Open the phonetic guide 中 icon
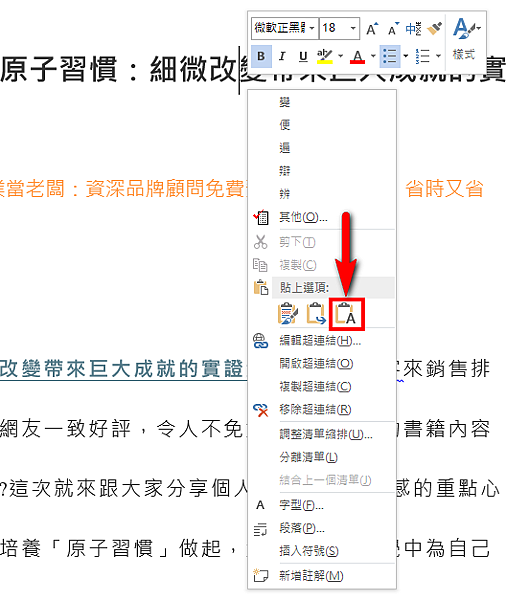This screenshot has height=600, width=506. pos(414,29)
